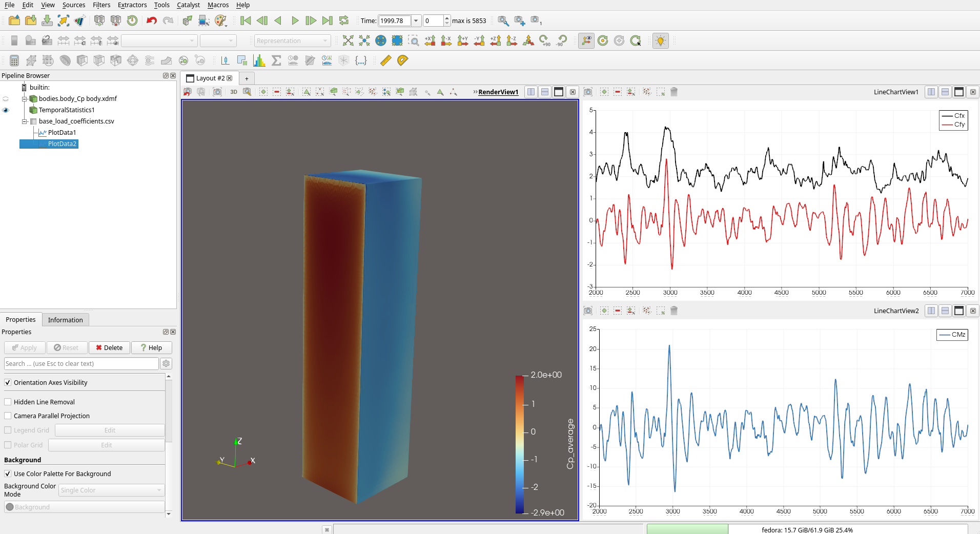Click the Undo icon in the toolbar
Screen dimensions: 980x534
(x=151, y=20)
